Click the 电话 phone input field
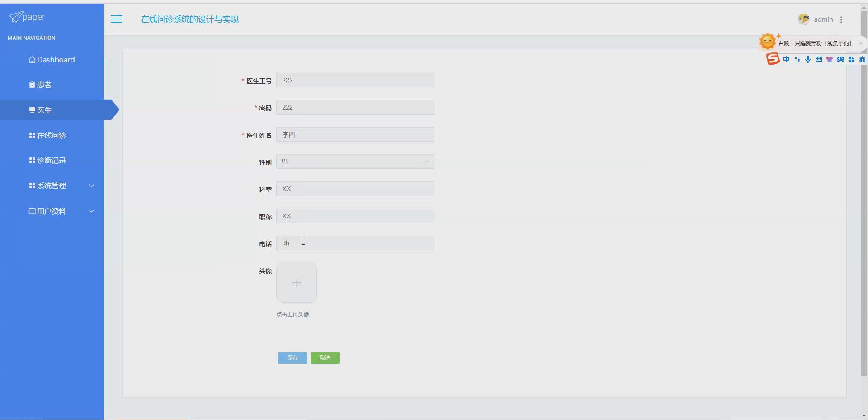The image size is (868, 420). [356, 243]
